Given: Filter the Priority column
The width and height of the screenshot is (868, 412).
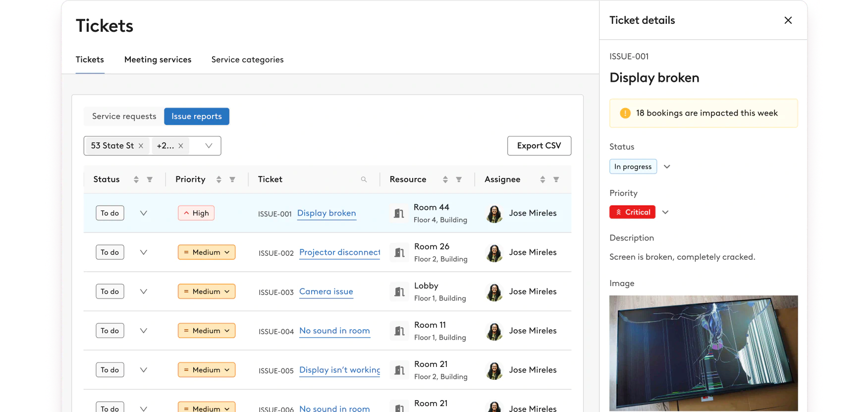Looking at the screenshot, I should (x=232, y=179).
